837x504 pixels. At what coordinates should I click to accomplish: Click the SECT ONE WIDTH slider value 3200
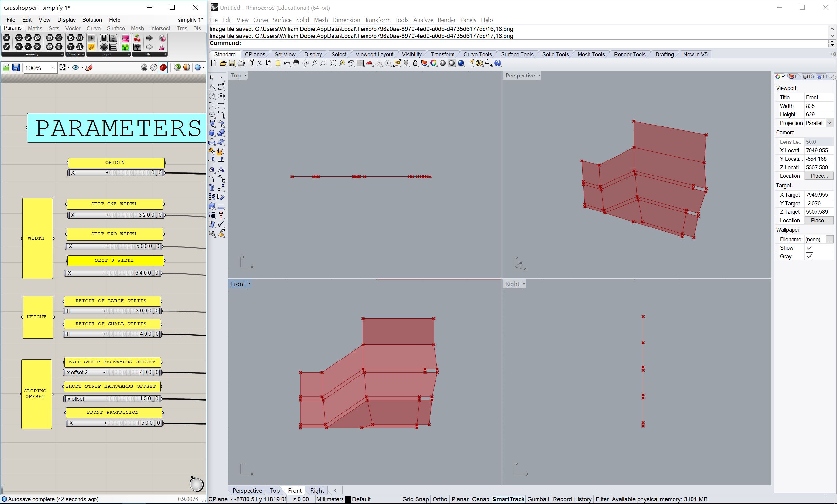(x=146, y=215)
